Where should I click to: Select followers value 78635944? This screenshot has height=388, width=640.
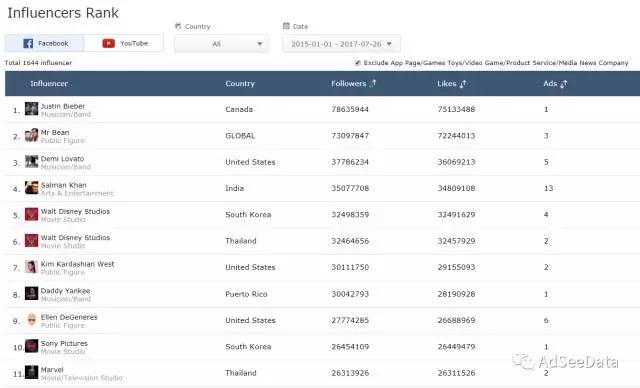pos(350,109)
